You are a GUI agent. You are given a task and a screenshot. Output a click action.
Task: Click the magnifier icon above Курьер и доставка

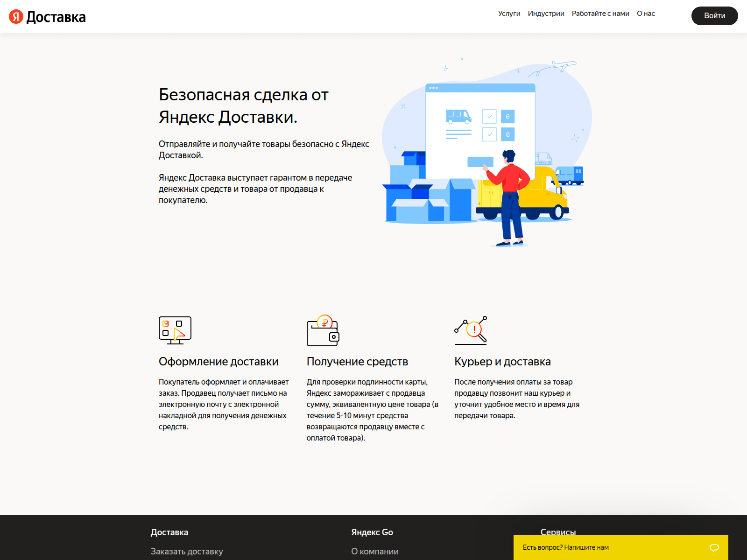coord(471,330)
